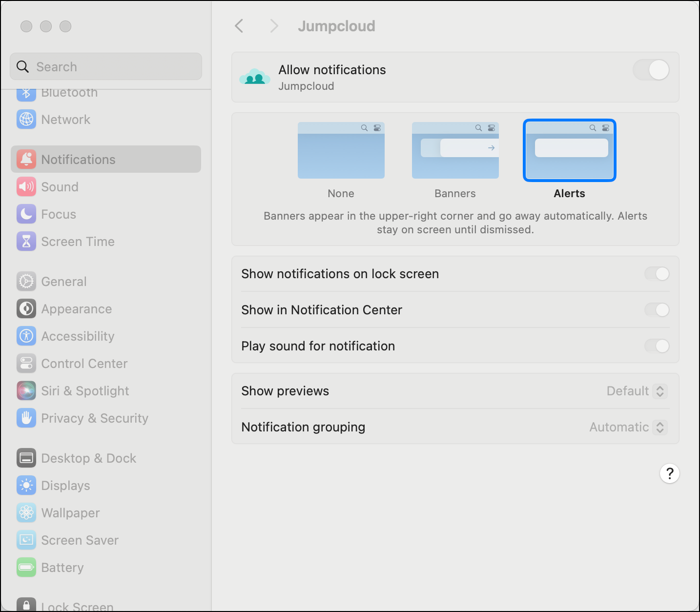The width and height of the screenshot is (700, 612).
Task: Click the Search field in sidebar
Action: point(106,67)
